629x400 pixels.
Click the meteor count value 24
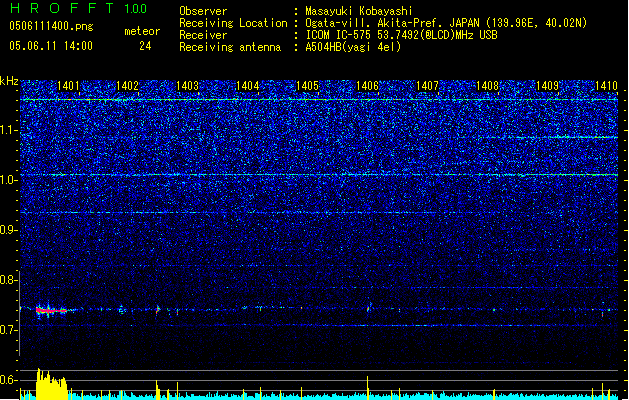coord(145,46)
